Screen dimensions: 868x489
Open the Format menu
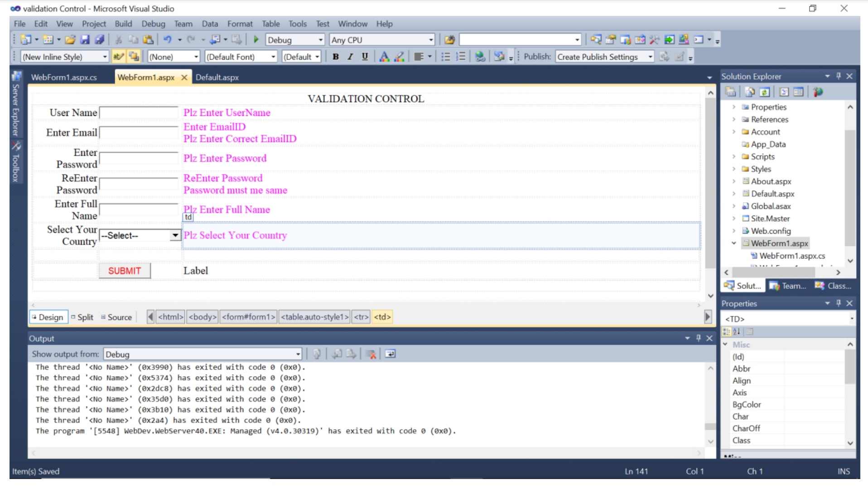tap(240, 24)
